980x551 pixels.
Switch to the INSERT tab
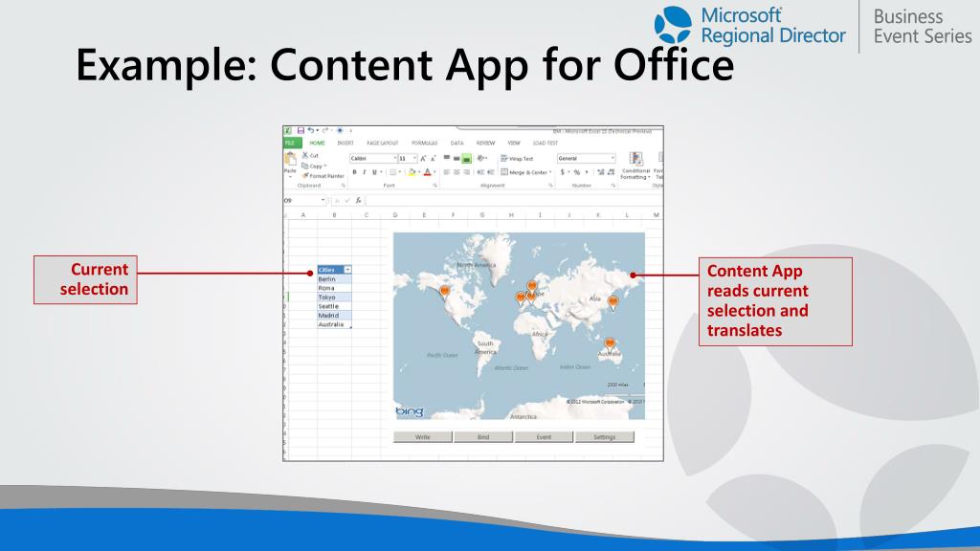coord(345,143)
